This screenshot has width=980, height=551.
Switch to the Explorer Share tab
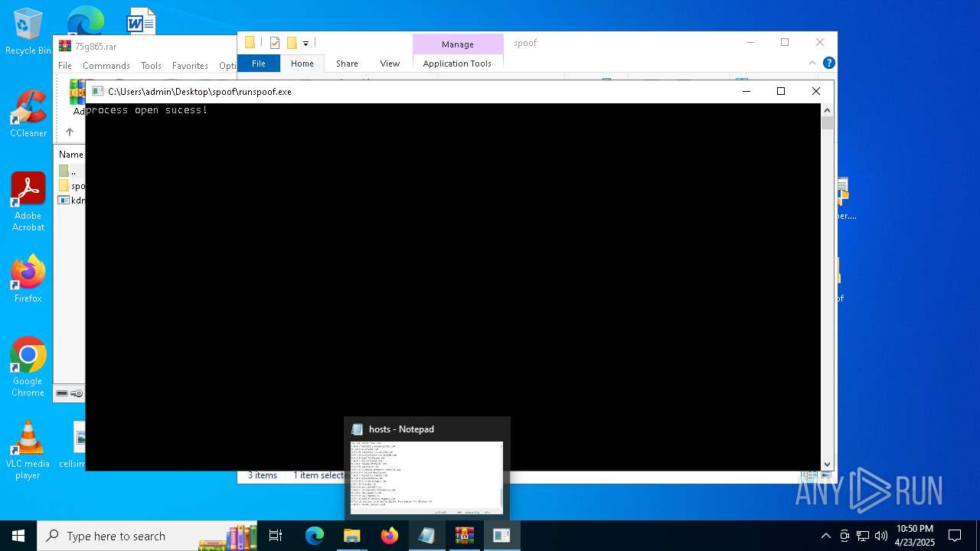pyautogui.click(x=347, y=64)
